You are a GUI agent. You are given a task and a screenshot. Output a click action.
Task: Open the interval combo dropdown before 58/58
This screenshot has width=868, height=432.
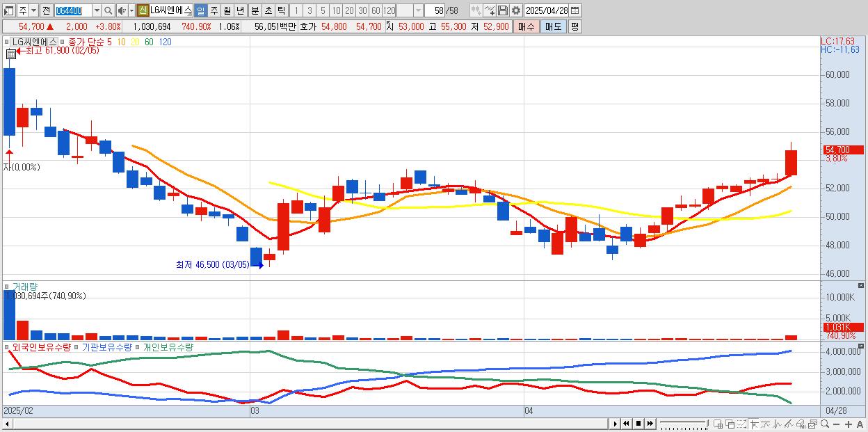click(418, 10)
